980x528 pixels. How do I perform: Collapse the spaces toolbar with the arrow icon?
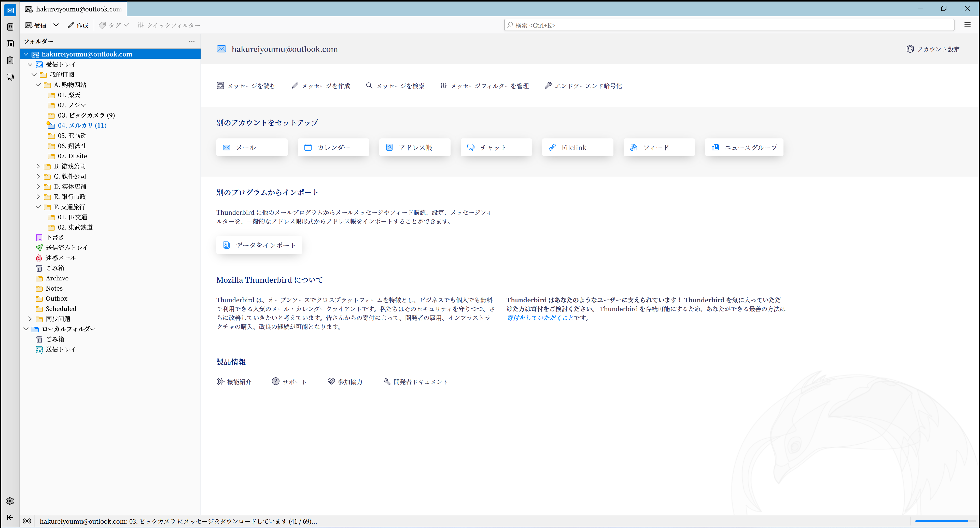[x=10, y=517]
